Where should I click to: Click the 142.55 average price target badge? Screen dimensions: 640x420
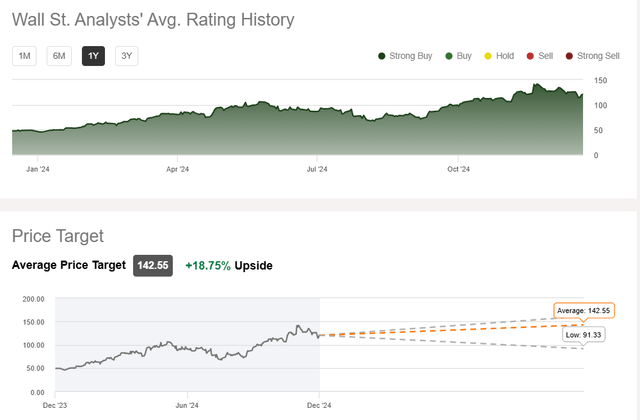click(x=154, y=266)
